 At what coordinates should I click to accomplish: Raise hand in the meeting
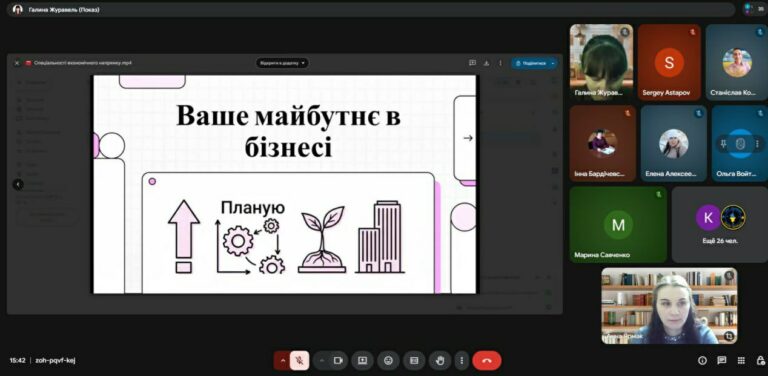click(x=440, y=360)
